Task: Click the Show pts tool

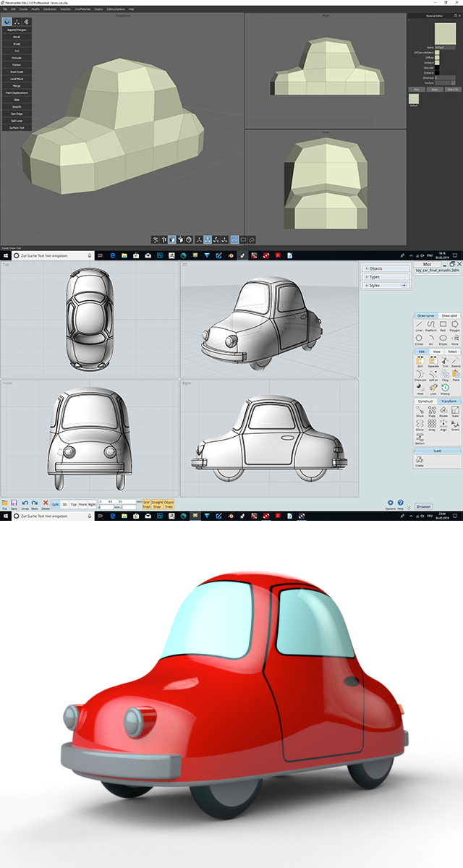Action: (x=420, y=376)
